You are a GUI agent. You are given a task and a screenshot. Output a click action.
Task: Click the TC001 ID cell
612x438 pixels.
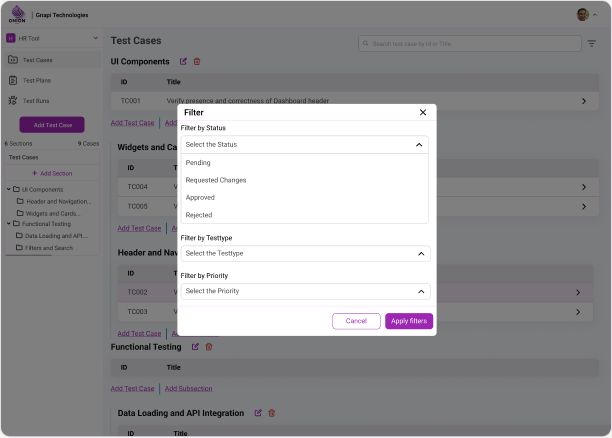[130, 101]
